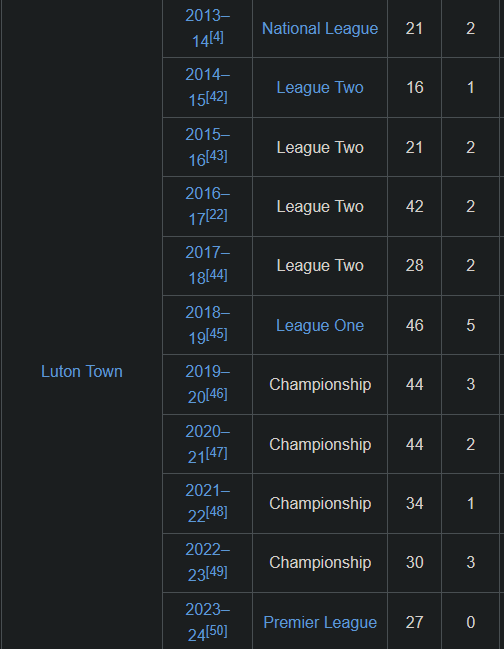Viewport: 504px width, 649px height.
Task: Open the Luton Town club link
Action: pyautogui.click(x=82, y=371)
